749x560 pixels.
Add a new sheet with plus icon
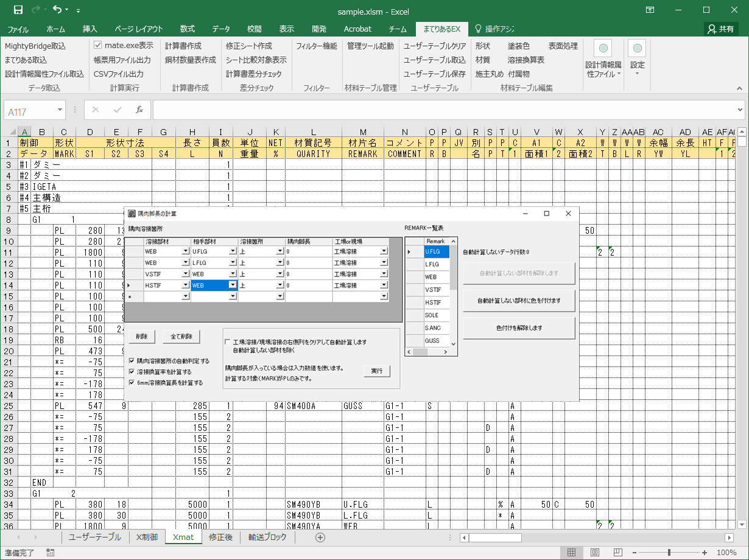coord(320,537)
